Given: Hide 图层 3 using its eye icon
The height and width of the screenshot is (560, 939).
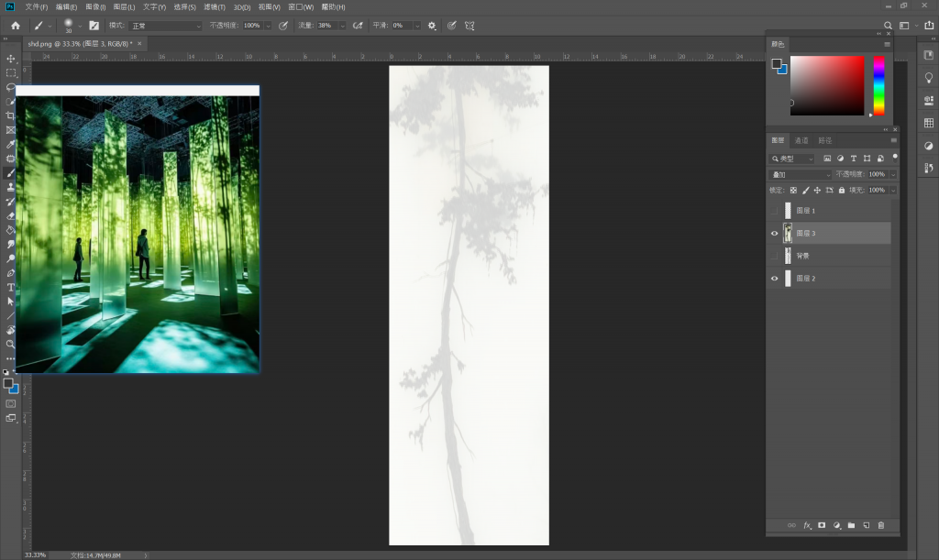Looking at the screenshot, I should (x=774, y=234).
